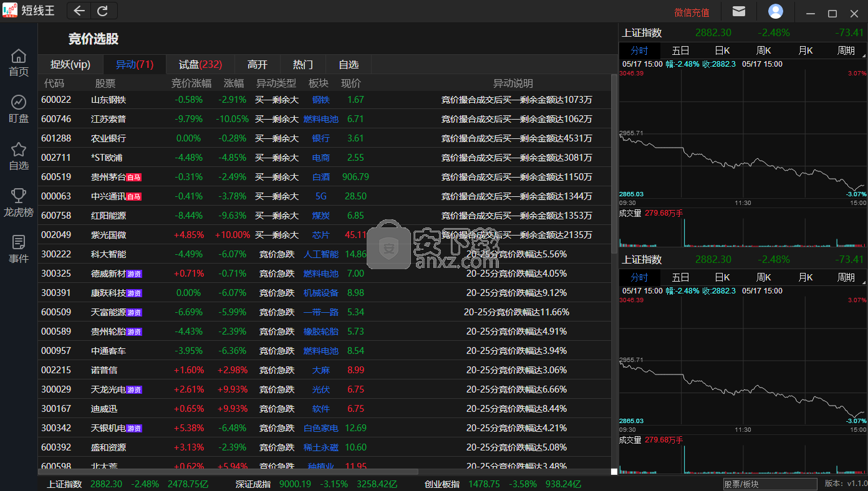Click the back arrow icon

pos(79,11)
